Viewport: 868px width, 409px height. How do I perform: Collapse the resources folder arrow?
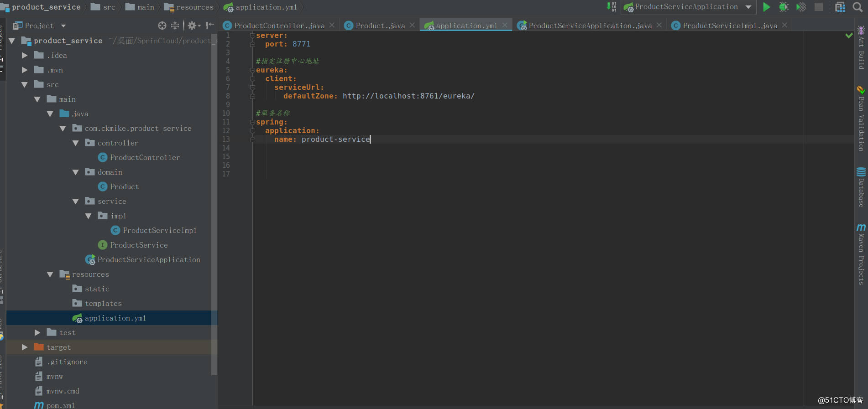[x=50, y=274]
